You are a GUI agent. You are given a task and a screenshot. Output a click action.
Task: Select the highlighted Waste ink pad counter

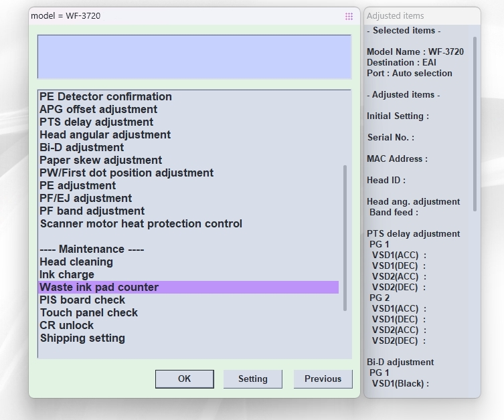pos(188,288)
